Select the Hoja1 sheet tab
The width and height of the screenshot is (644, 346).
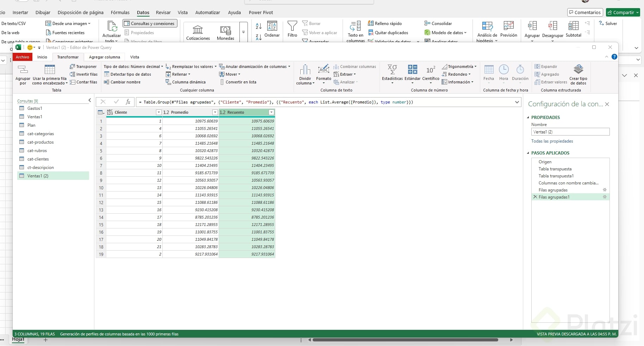coord(18,339)
